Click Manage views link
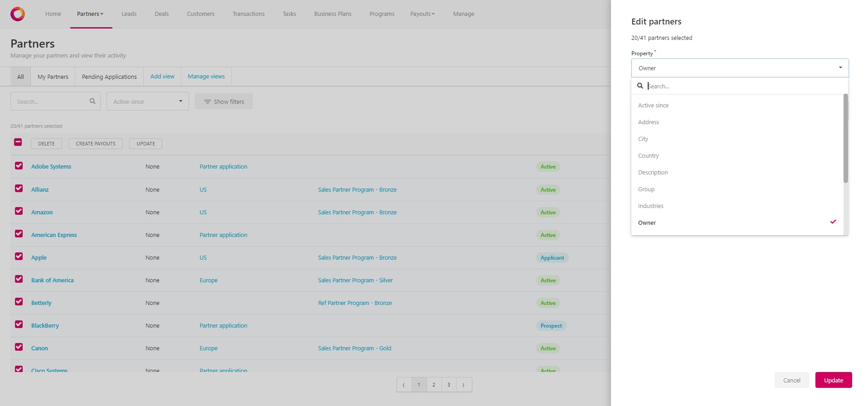The height and width of the screenshot is (406, 868). coord(206,76)
